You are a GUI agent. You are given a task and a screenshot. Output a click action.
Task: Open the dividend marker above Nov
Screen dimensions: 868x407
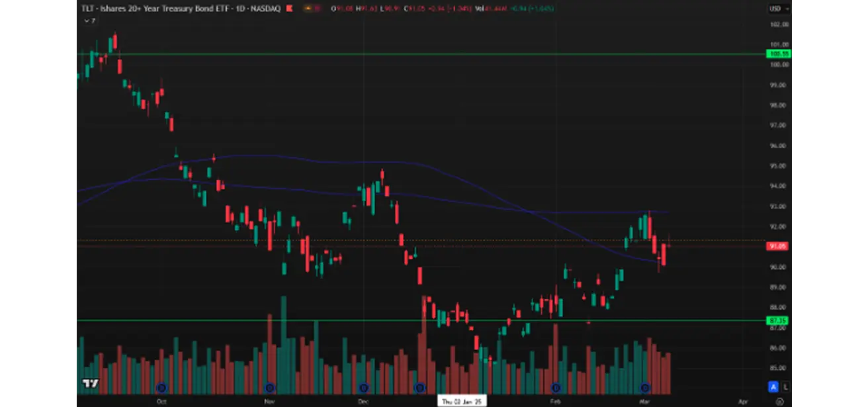(269, 388)
